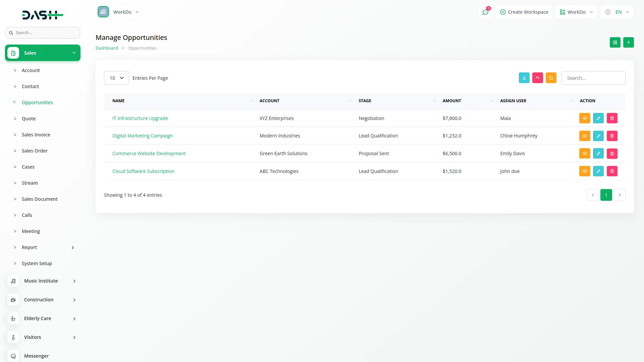Click the table search input field
Viewport: 644px width, 362px height.
point(593,78)
